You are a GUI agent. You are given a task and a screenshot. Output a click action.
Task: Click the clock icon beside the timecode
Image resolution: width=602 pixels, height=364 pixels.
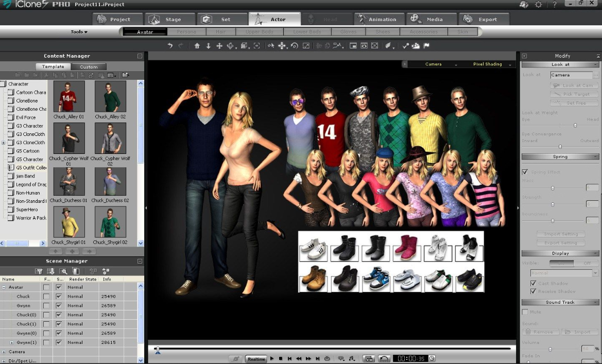(432, 358)
